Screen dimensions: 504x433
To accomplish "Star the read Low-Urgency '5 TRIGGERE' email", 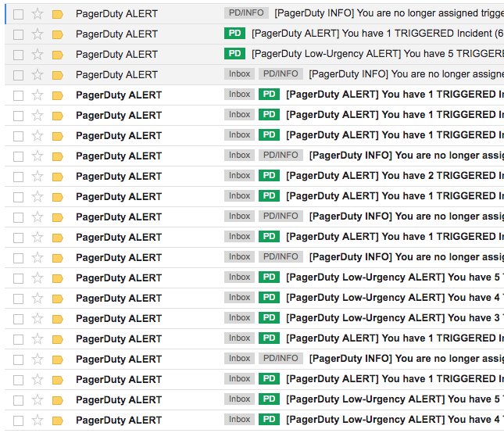I will pos(38,55).
